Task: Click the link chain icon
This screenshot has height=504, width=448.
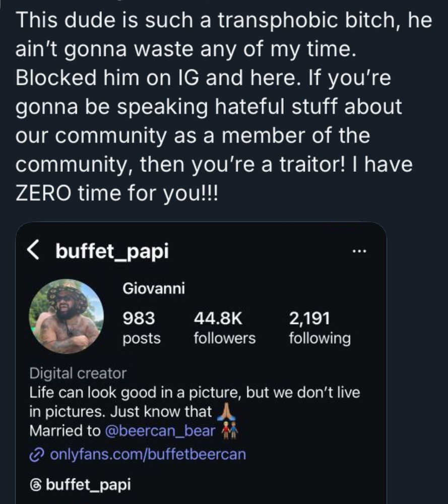Action: (x=37, y=454)
